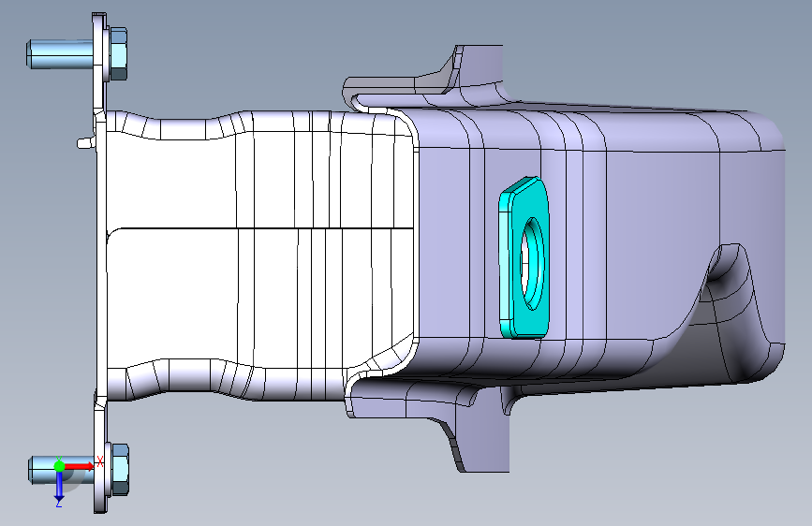Click the green origin dot of the triad
The height and width of the screenshot is (526, 812).
coord(59,466)
